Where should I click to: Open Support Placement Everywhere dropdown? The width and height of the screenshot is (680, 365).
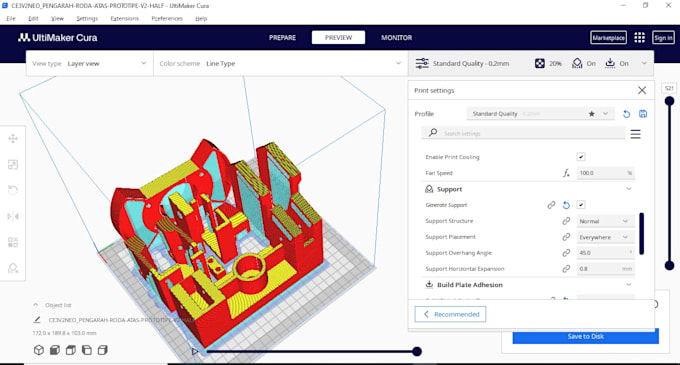pos(605,237)
